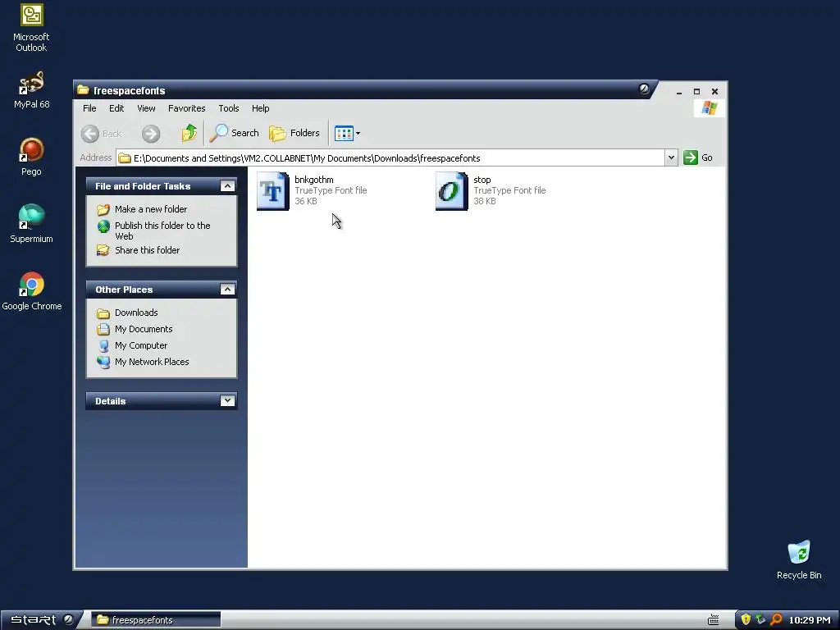Go to My Computer in Other Places
The image size is (840, 630).
coord(141,345)
